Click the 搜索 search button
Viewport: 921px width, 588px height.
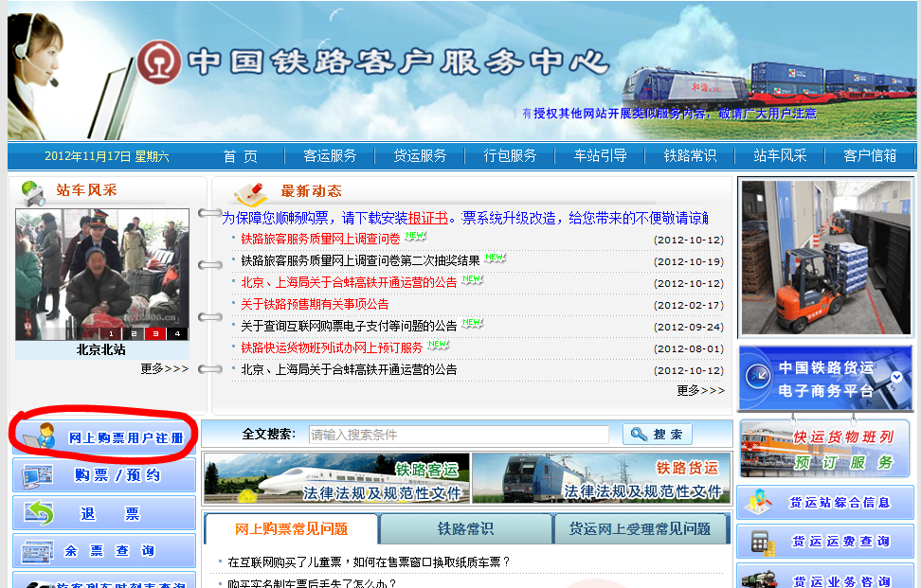(658, 435)
